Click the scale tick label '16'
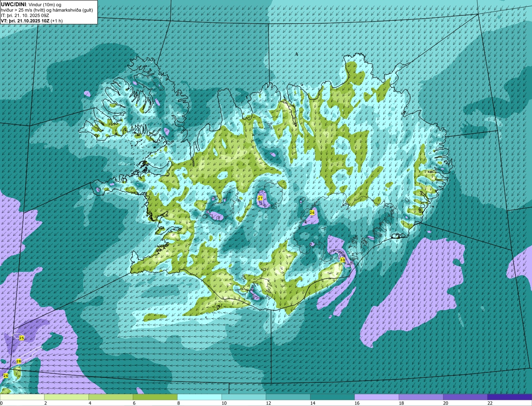This screenshot has width=532, height=406. 357,403
